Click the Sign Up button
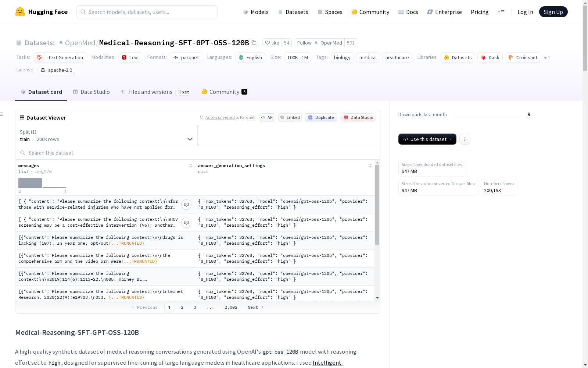Image resolution: width=588 pixels, height=368 pixels. (x=553, y=12)
